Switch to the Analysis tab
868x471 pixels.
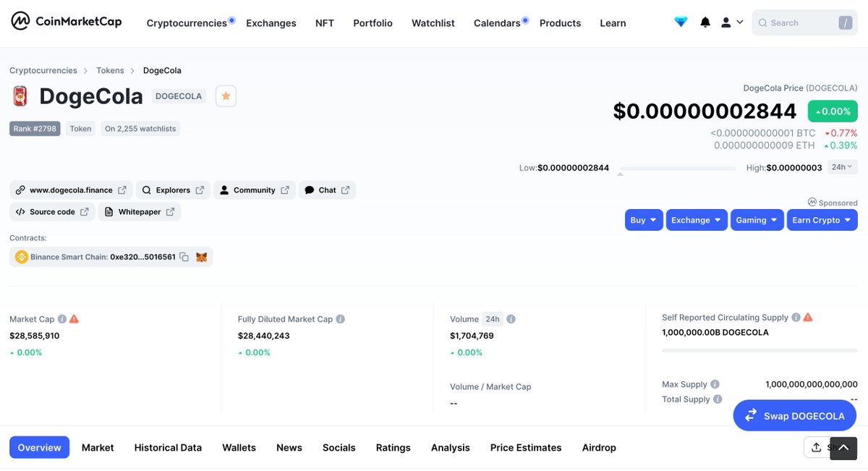pos(451,448)
